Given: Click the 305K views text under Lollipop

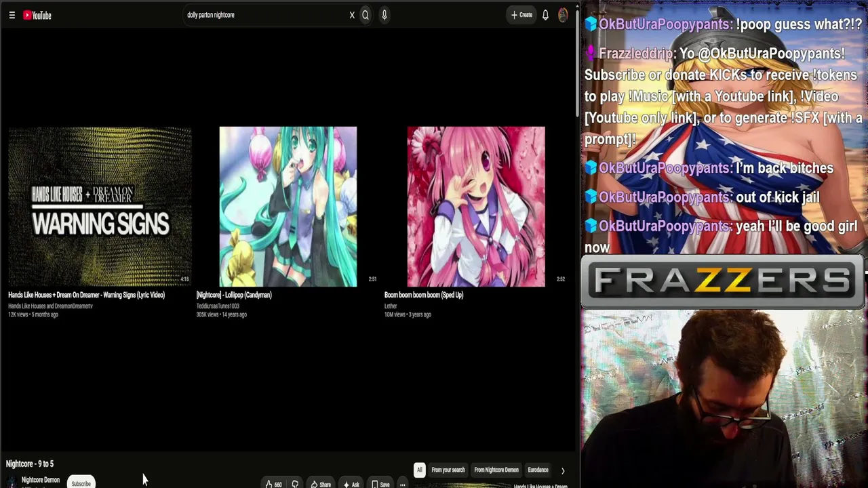Looking at the screenshot, I should click(208, 314).
